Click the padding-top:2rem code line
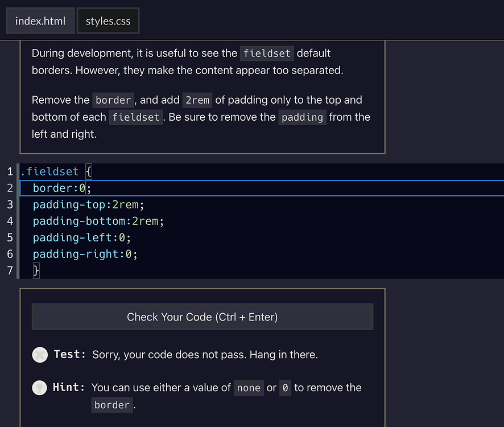This screenshot has height=427, width=504. coord(88,204)
